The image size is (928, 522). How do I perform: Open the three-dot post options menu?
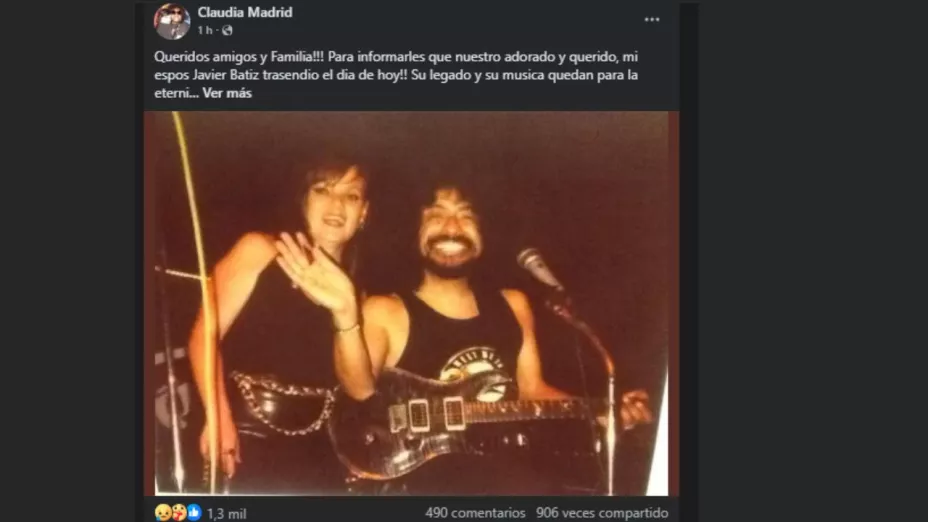point(652,20)
